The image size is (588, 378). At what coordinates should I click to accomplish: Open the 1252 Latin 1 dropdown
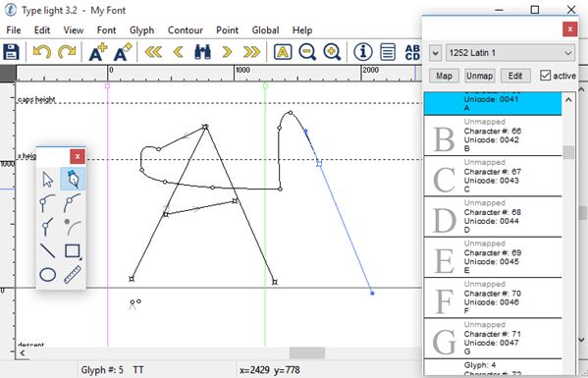(510, 53)
